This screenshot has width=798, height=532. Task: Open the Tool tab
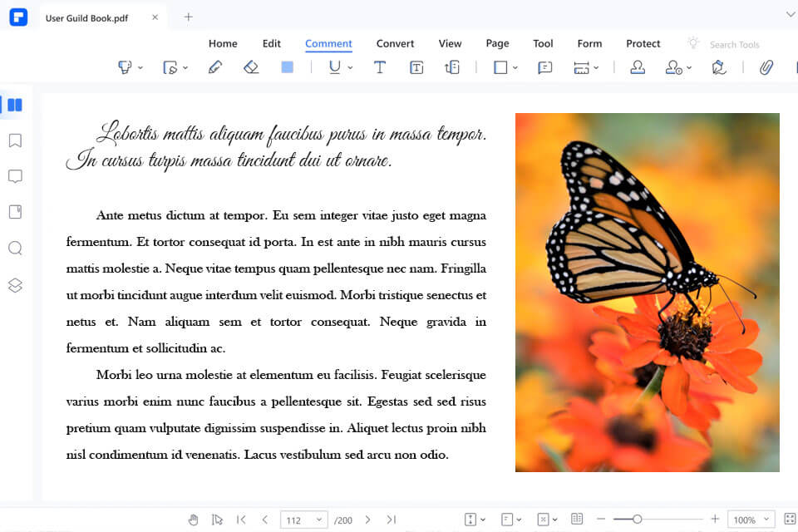(543, 44)
